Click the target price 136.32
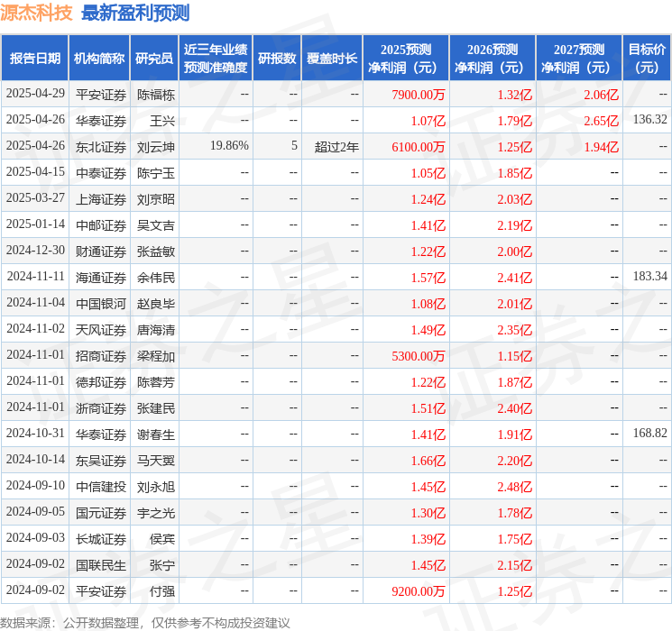 click(x=650, y=120)
